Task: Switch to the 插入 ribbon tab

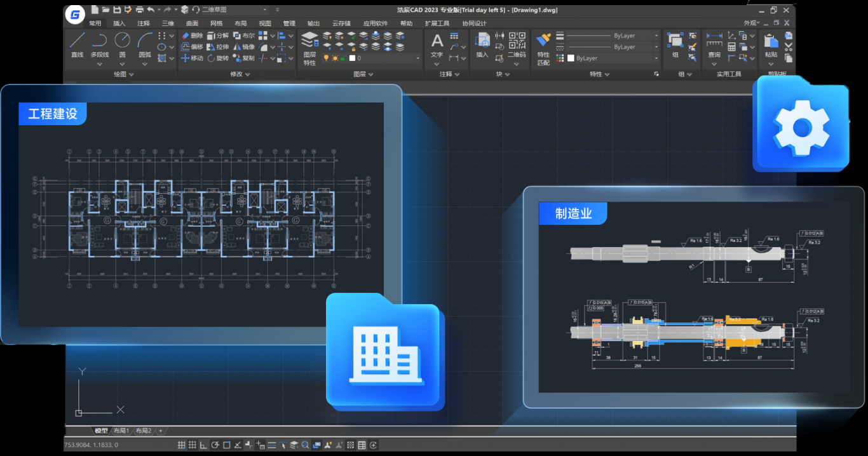Action: (119, 23)
